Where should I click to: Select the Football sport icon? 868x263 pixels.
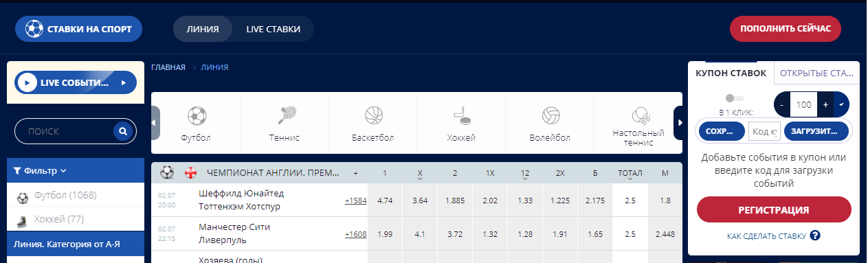click(x=197, y=114)
